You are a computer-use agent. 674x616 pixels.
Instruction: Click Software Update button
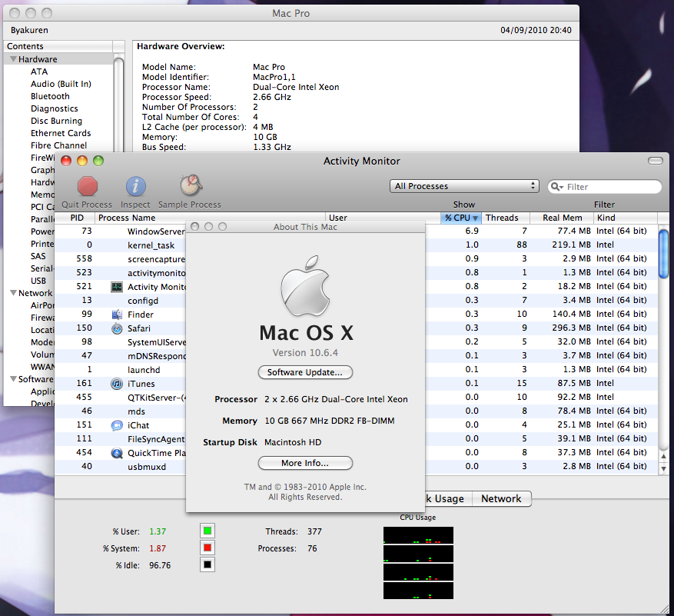click(x=305, y=372)
